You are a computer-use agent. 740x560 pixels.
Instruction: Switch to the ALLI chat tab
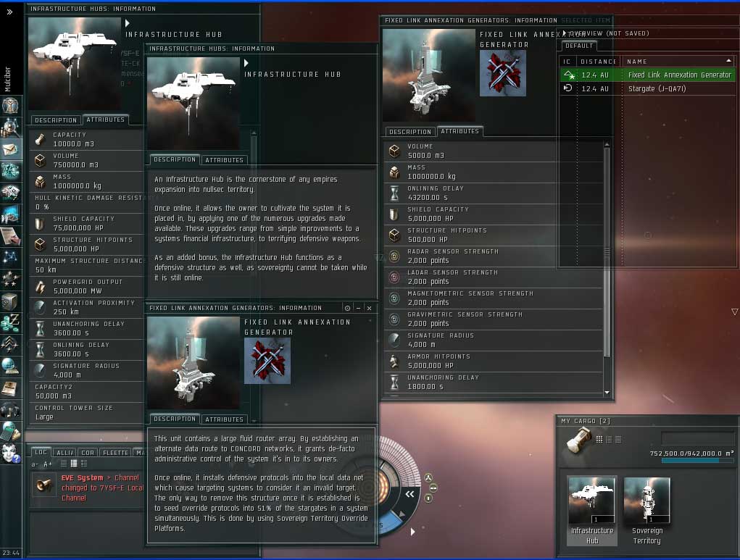click(x=65, y=453)
